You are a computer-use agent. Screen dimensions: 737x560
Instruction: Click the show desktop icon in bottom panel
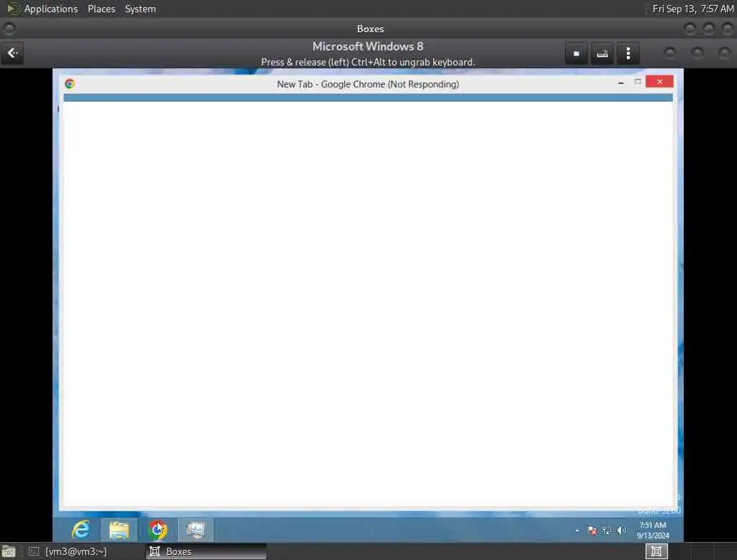pos(9,551)
